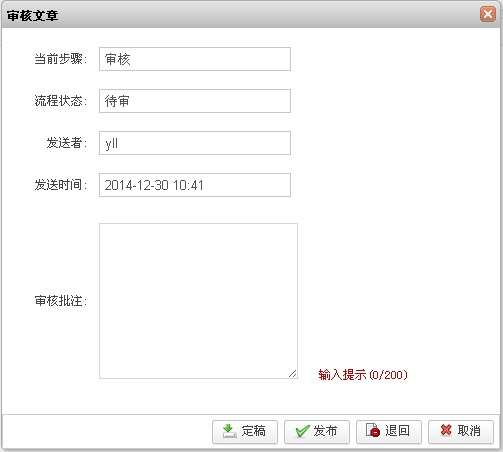The width and height of the screenshot is (503, 452).
Task: Click inside the 审核批注 comment textarea
Action: (x=198, y=301)
